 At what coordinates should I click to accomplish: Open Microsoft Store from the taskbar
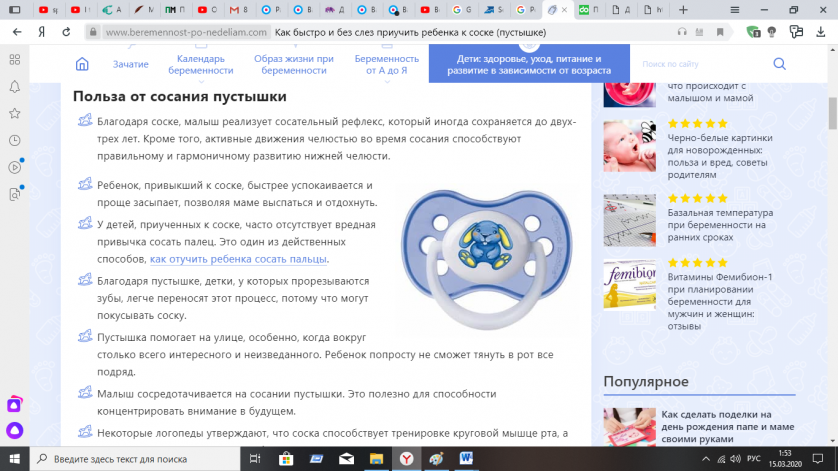[286, 459]
